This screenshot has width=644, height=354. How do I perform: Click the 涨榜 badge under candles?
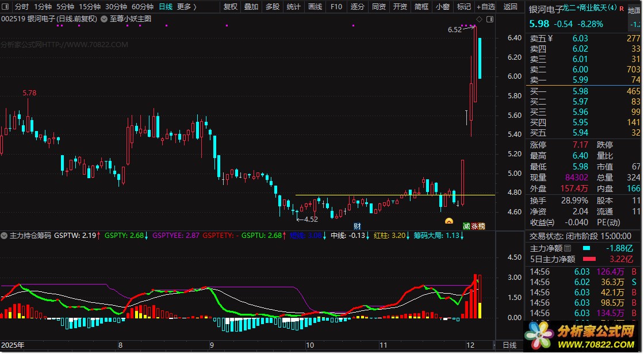coord(478,226)
